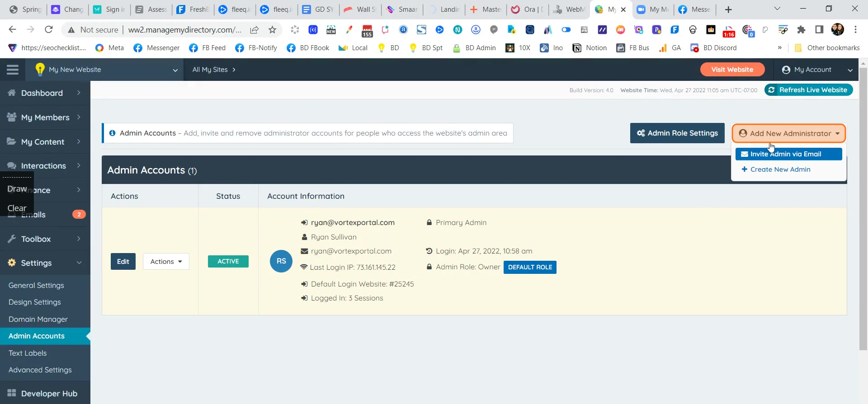Collapse the Settings sidebar section

coord(45,263)
